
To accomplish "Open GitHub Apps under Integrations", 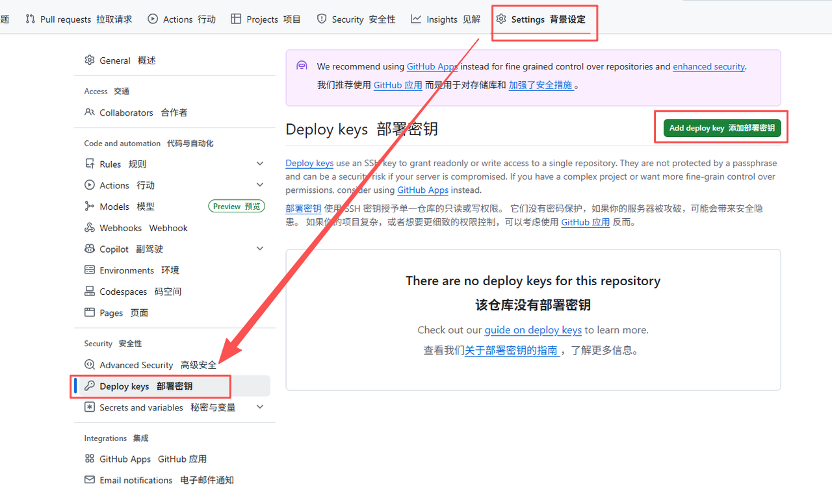I will click(172, 459).
